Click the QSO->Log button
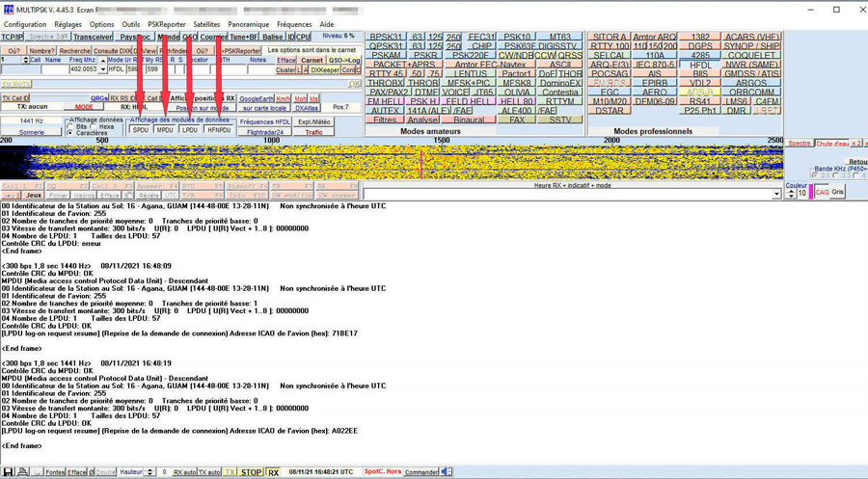 click(343, 61)
